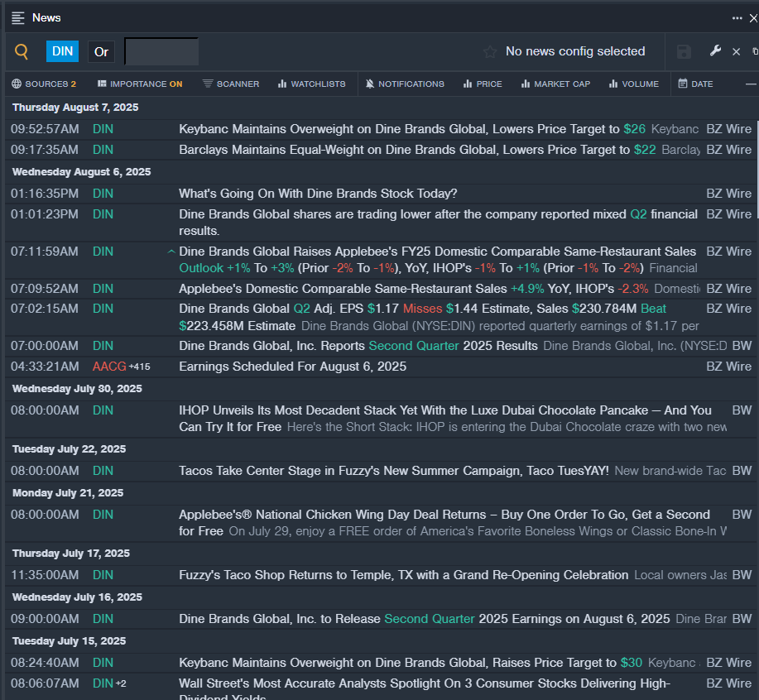This screenshot has height=700, width=759.
Task: Toggle the Importance ON filter
Action: click(140, 84)
